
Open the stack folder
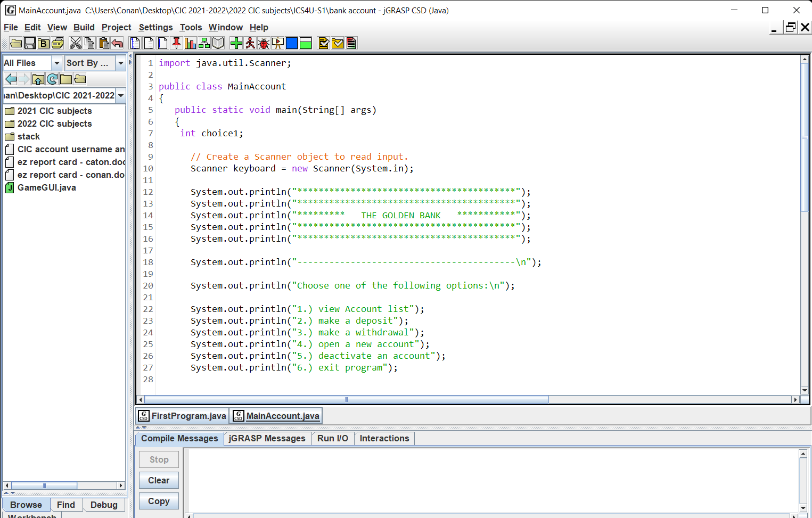pos(22,136)
